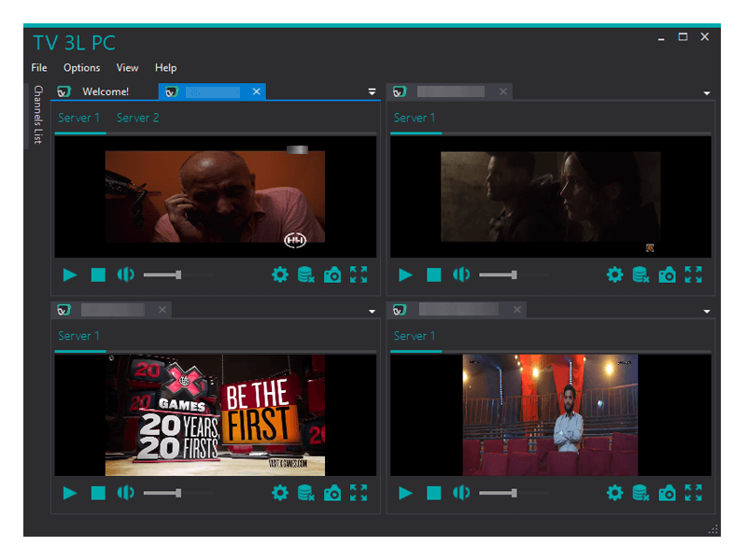Open dropdown arrow of top-right panel
This screenshot has height=560, width=747.
click(707, 93)
